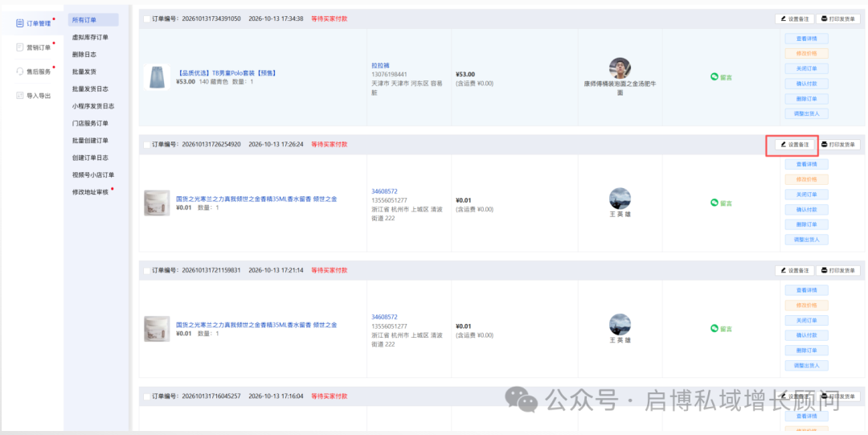This screenshot has height=435, width=868.
Task: Click buyer link 拉拉裤
Action: 380,65
